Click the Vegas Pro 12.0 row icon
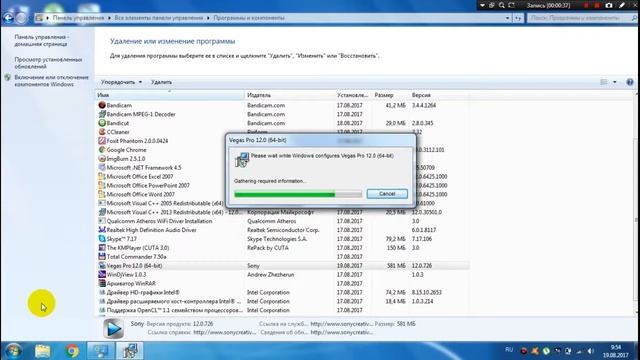This screenshot has width=640, height=360. tap(102, 266)
